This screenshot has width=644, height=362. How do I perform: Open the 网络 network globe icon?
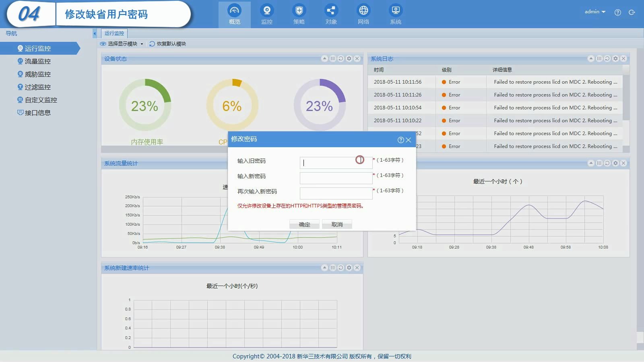click(x=363, y=14)
